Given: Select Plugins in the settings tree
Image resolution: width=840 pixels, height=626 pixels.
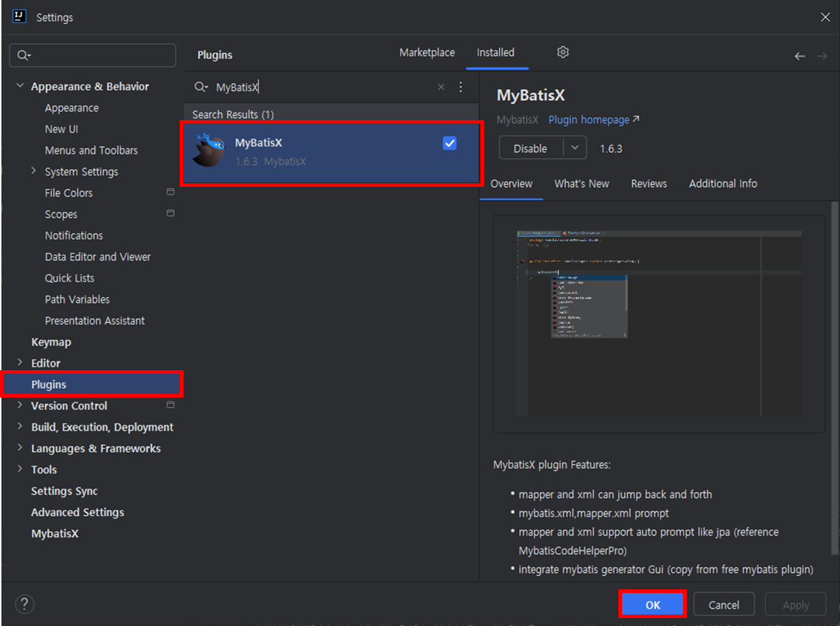Looking at the screenshot, I should pyautogui.click(x=93, y=384).
